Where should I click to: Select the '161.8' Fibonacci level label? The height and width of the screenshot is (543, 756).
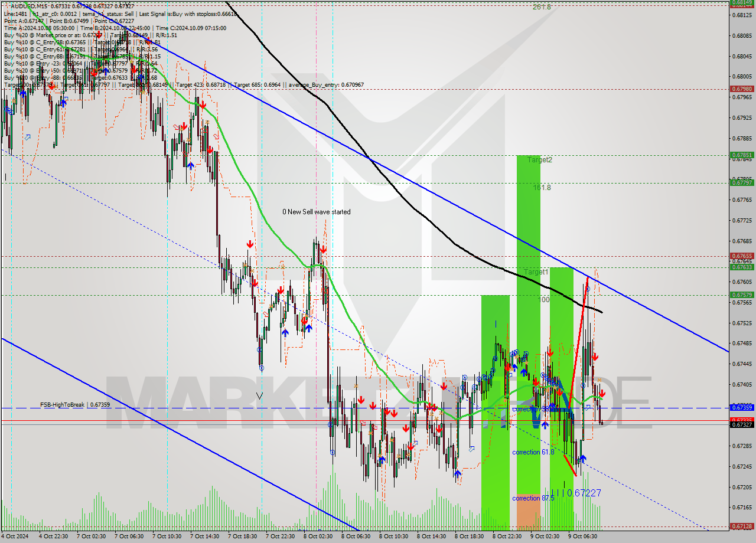point(542,188)
